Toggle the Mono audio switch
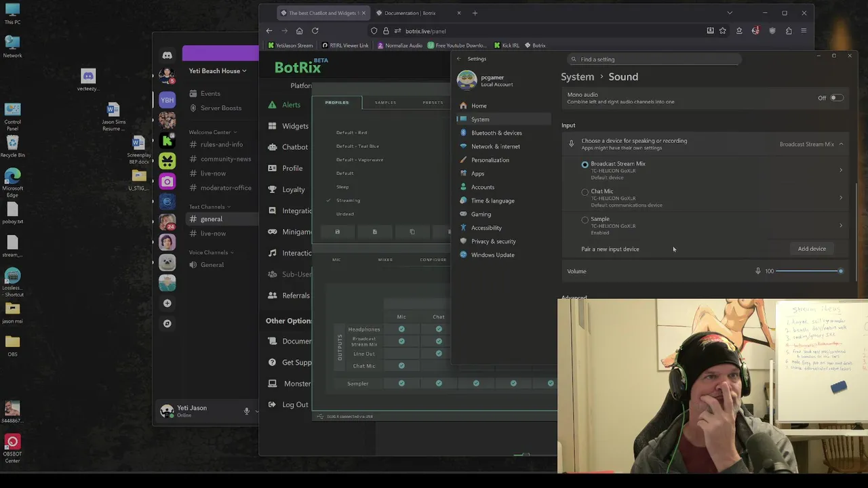 (837, 98)
